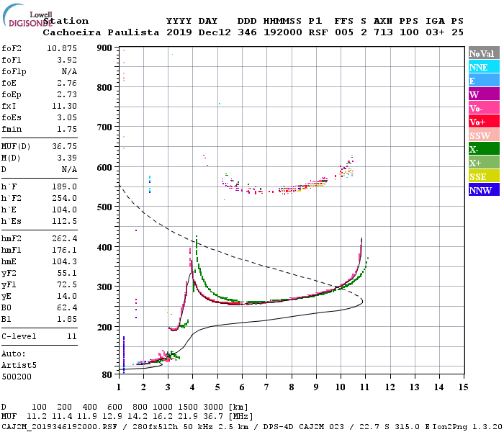Click the yF1 value 72.5

(x=67, y=285)
